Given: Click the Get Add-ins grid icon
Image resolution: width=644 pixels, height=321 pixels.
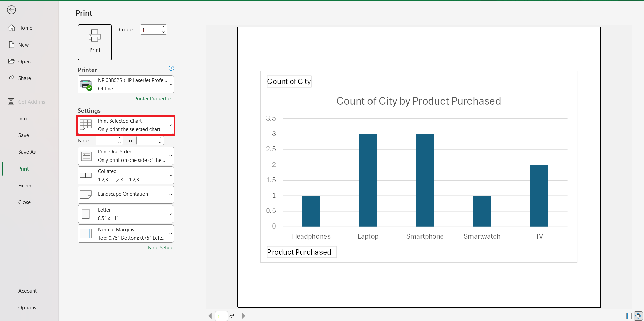Looking at the screenshot, I should [11, 102].
